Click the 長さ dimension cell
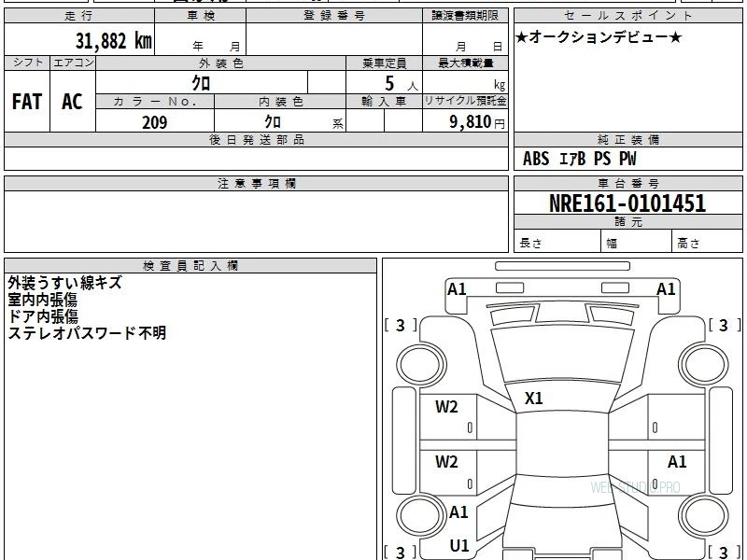The image size is (747, 560). click(x=557, y=243)
